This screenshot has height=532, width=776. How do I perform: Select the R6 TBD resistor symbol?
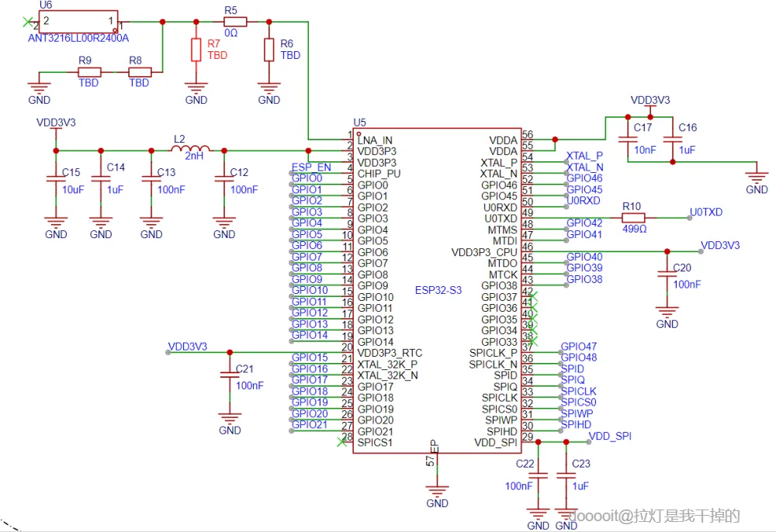click(268, 50)
